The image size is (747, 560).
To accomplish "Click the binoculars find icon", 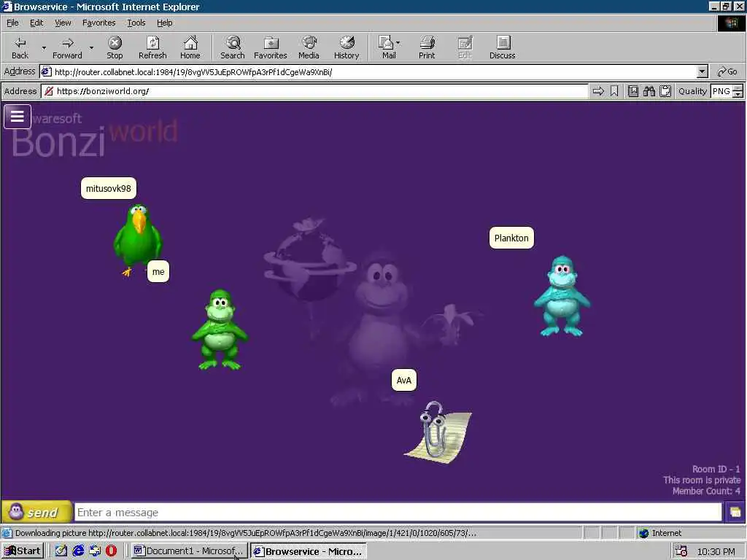I will 649,91.
